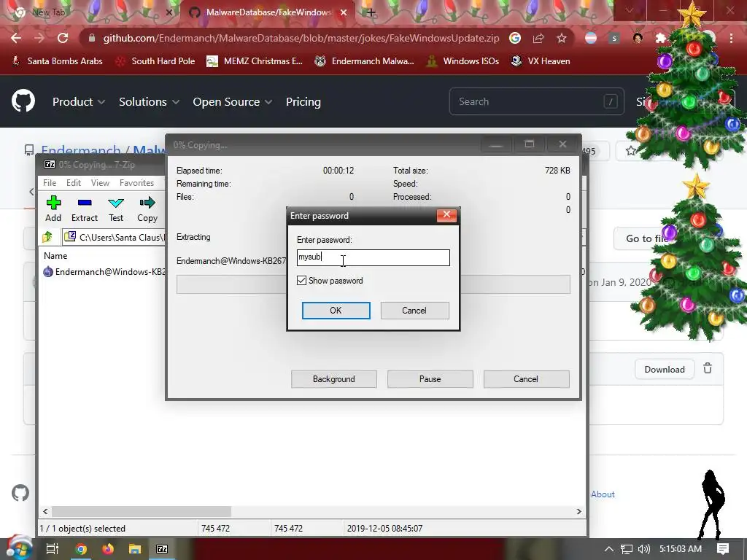The height and width of the screenshot is (560, 747).
Task: Open the Windows Start button
Action: pos(18,548)
